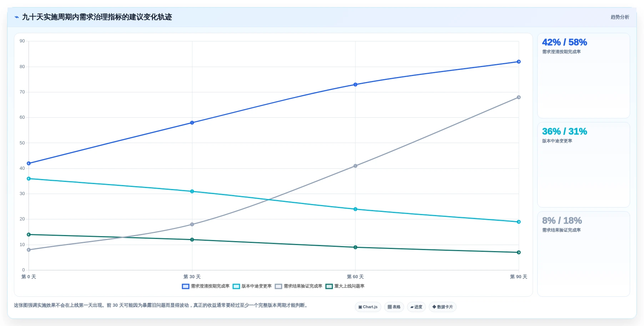Select gray line point at 第 0 天 (8)
This screenshot has width=644, height=326.
29,250
